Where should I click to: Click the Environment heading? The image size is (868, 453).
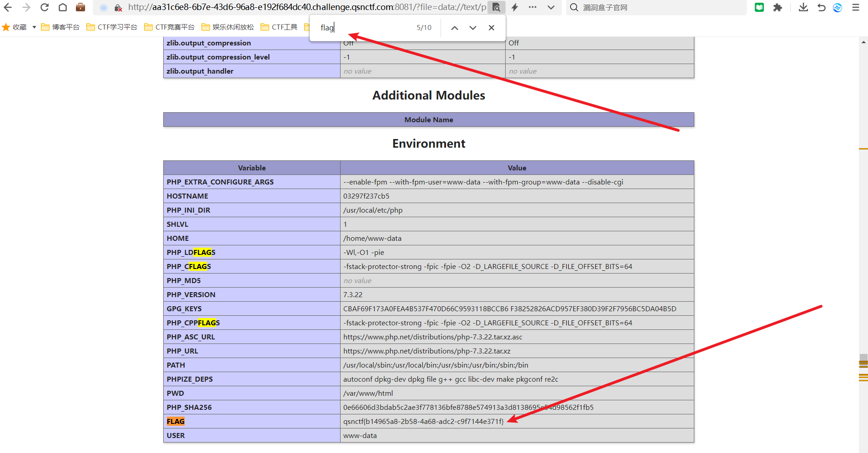(x=429, y=144)
